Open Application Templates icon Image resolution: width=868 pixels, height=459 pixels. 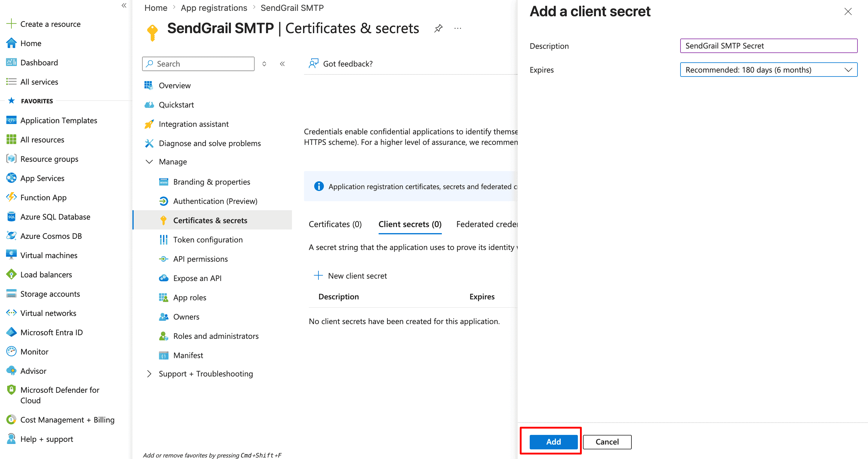(11, 120)
